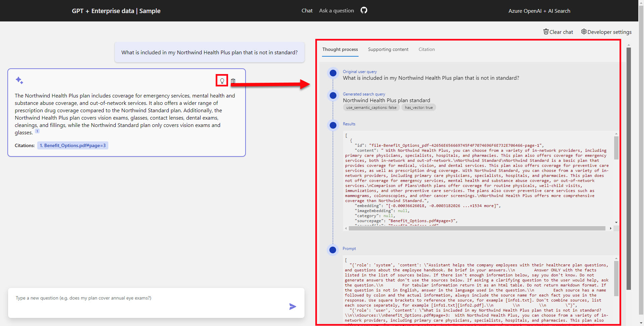Image resolution: width=644 pixels, height=326 pixels.
Task: Open the GitHub repository icon link
Action: coord(364,10)
